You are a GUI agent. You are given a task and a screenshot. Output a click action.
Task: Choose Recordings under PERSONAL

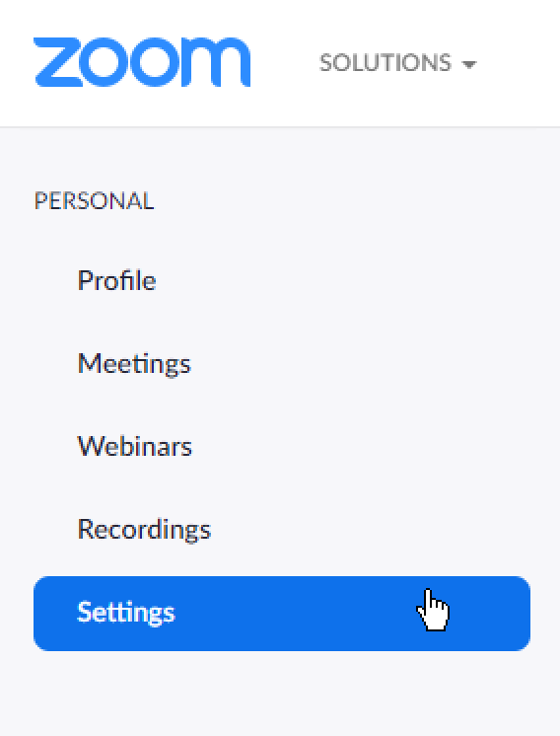pyautogui.click(x=144, y=530)
